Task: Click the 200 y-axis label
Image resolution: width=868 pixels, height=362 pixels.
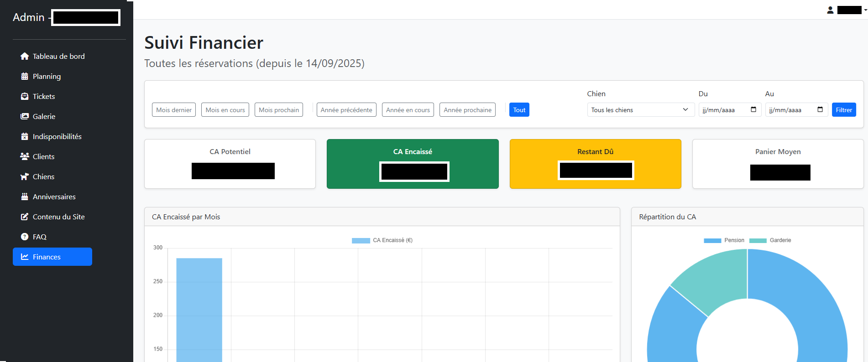Action: coord(158,315)
